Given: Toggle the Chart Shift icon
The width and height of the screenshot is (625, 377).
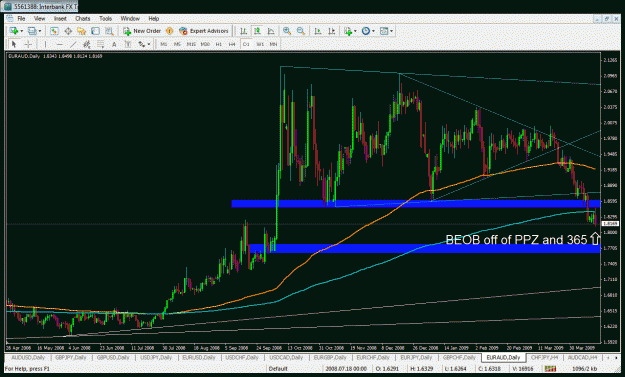Looking at the screenshot, I should tap(332, 31).
